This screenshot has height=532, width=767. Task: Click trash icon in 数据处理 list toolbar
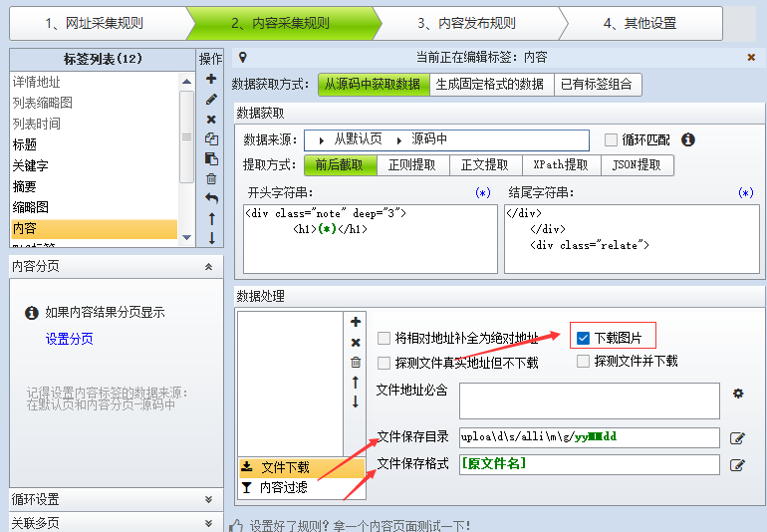coord(356,362)
